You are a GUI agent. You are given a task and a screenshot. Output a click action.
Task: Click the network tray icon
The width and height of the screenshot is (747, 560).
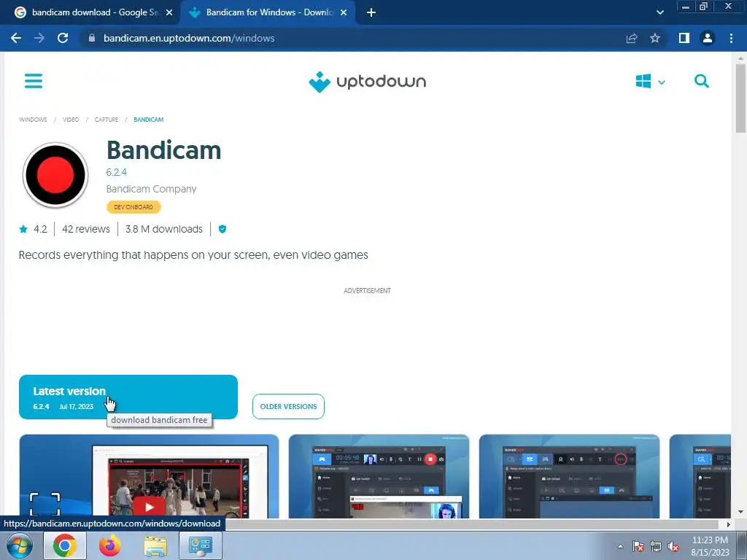(656, 547)
